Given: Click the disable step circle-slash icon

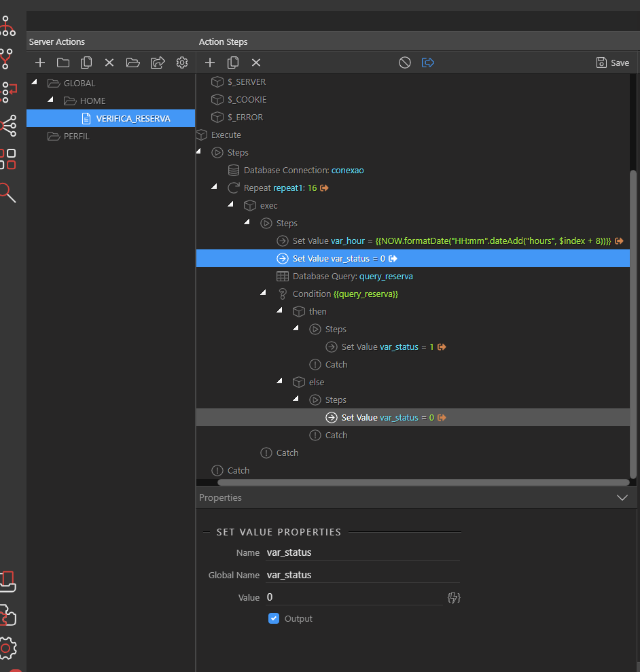Looking at the screenshot, I should (x=404, y=63).
